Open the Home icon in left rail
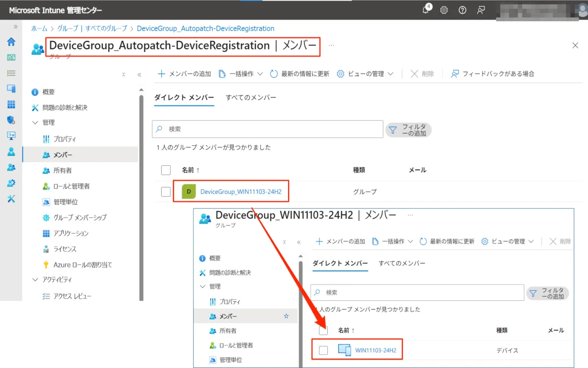Screen dimensions: 588x368 point(11,42)
